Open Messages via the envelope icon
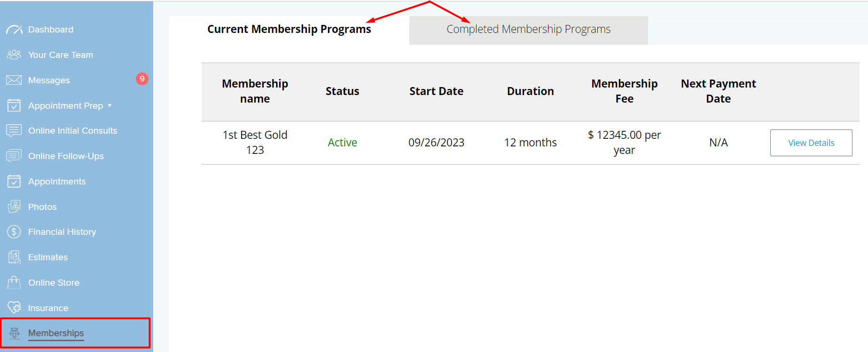The height and width of the screenshot is (352, 868). (14, 80)
